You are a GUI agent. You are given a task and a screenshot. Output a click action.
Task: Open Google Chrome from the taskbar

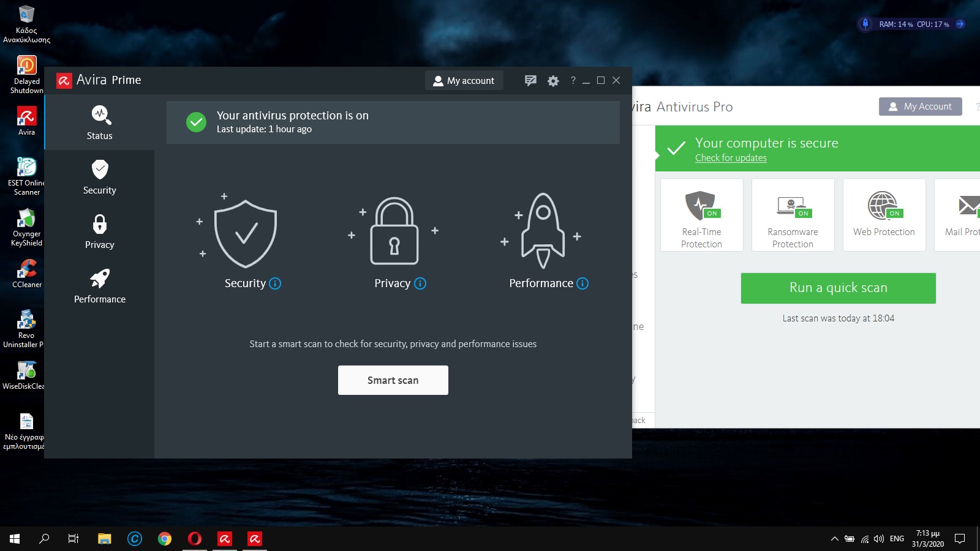(x=164, y=539)
